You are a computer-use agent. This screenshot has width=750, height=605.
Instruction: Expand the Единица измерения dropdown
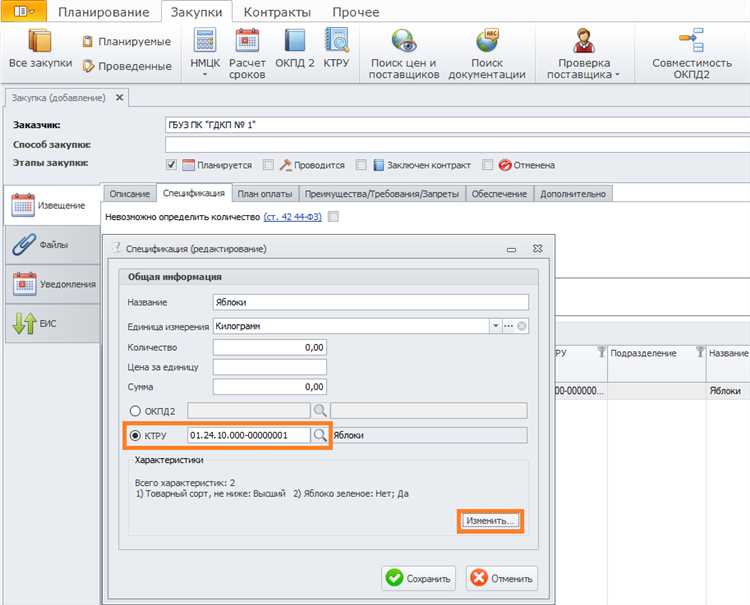click(x=494, y=326)
